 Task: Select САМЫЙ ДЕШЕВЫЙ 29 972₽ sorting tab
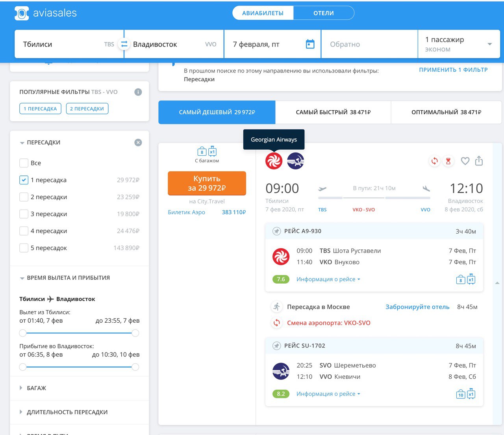click(217, 112)
